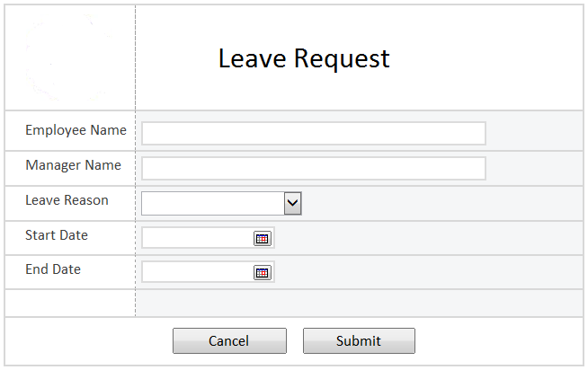Select the End Date label
The image size is (588, 370).
tap(53, 269)
